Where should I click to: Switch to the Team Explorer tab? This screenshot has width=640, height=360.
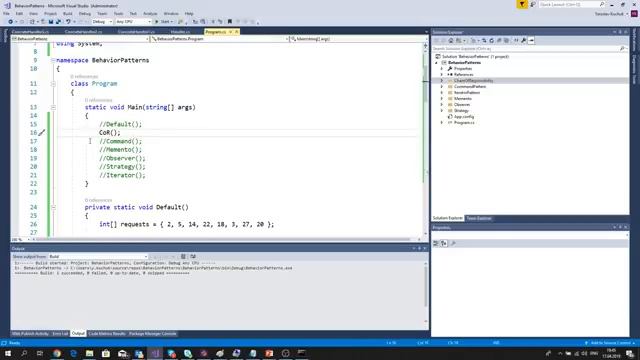pos(479,218)
